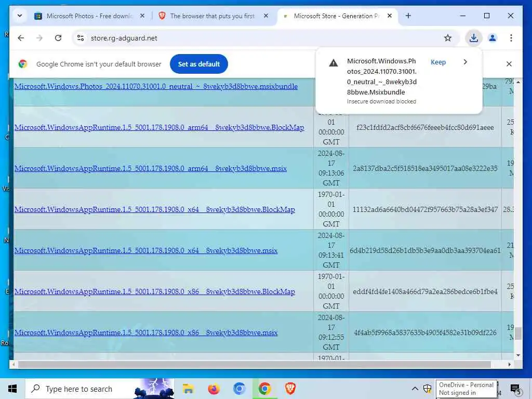Click the taskbar search box

[x=100, y=389]
